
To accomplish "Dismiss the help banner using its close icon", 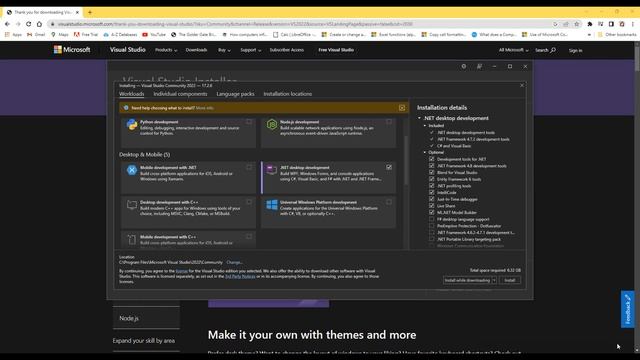I will pos(402,108).
